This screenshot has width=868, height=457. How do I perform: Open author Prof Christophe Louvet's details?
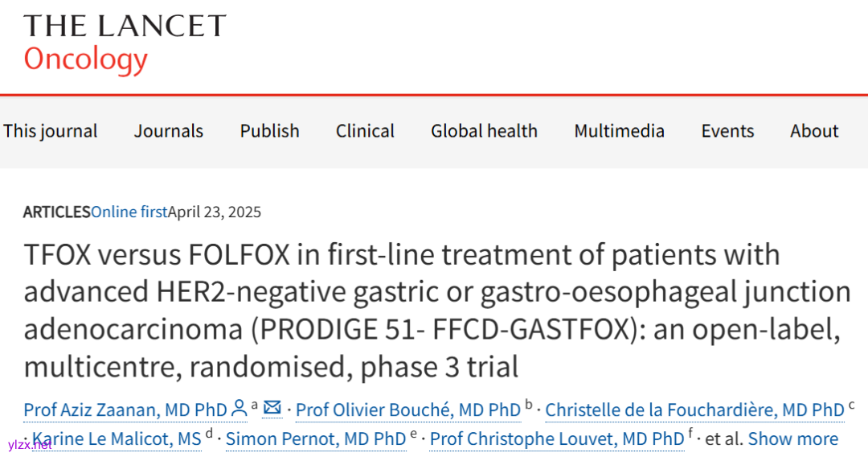[x=556, y=439]
